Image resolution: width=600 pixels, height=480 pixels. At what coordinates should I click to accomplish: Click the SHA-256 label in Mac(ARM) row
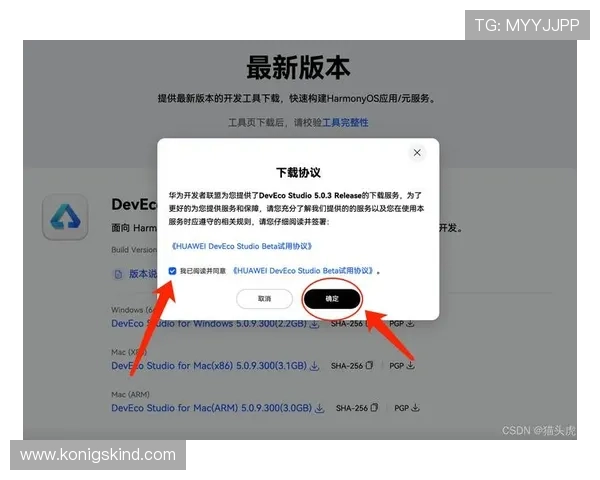tap(352, 408)
